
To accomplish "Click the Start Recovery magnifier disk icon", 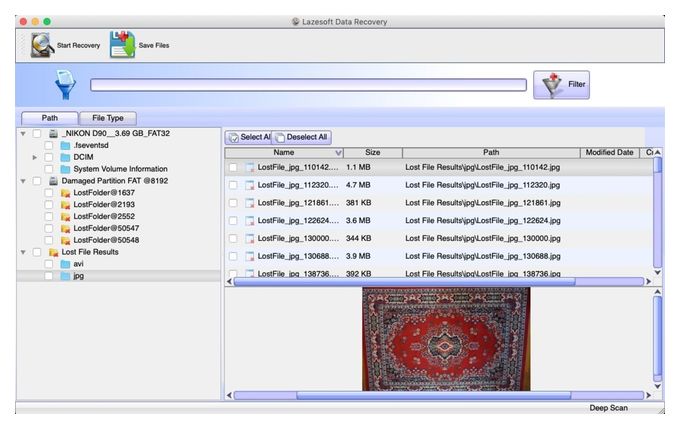I will click(42, 45).
